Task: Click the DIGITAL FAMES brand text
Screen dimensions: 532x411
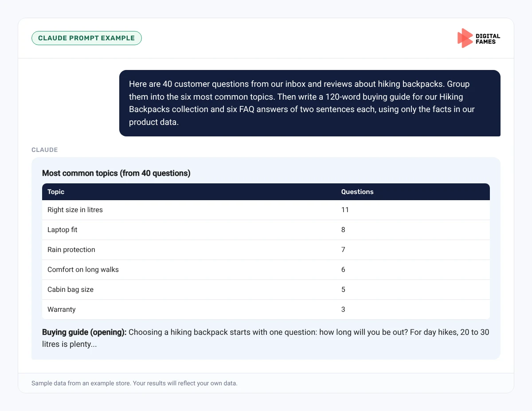Action: coord(488,39)
